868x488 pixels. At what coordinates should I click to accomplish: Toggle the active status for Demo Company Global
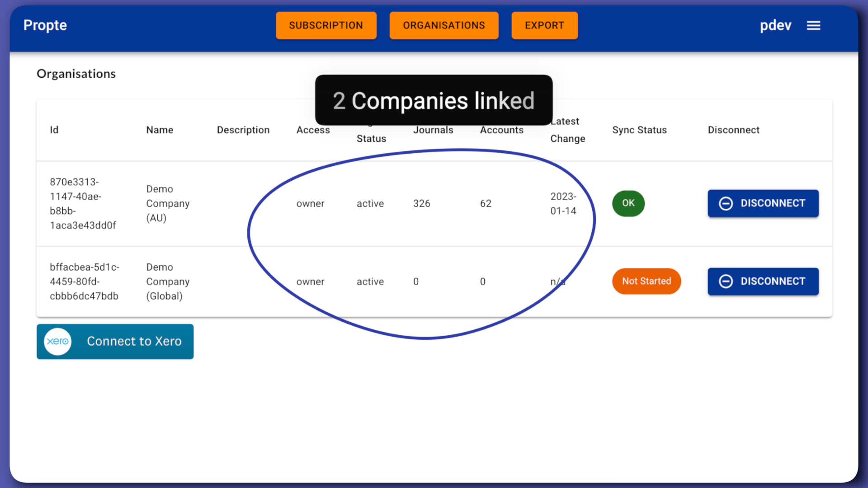click(370, 281)
